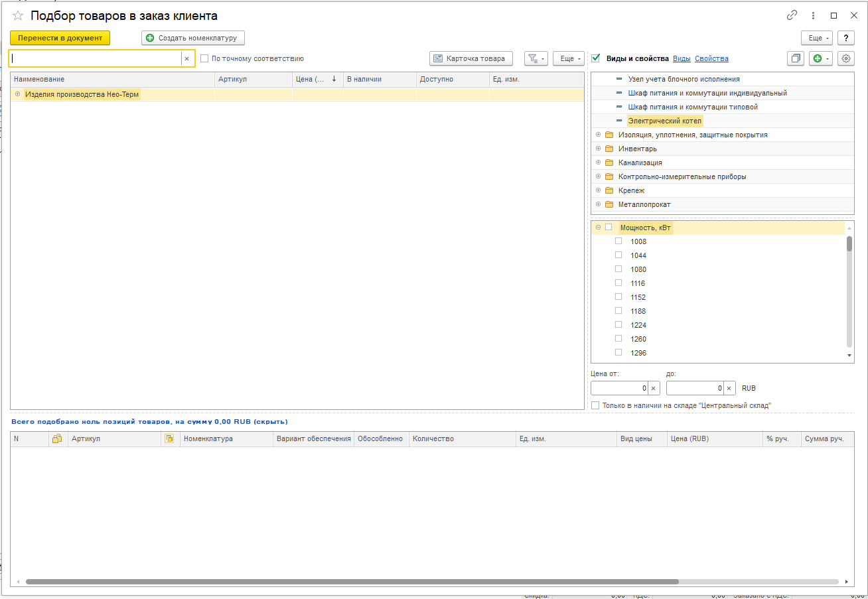Add window to favorites with star icon
The image size is (868, 599).
18,15
